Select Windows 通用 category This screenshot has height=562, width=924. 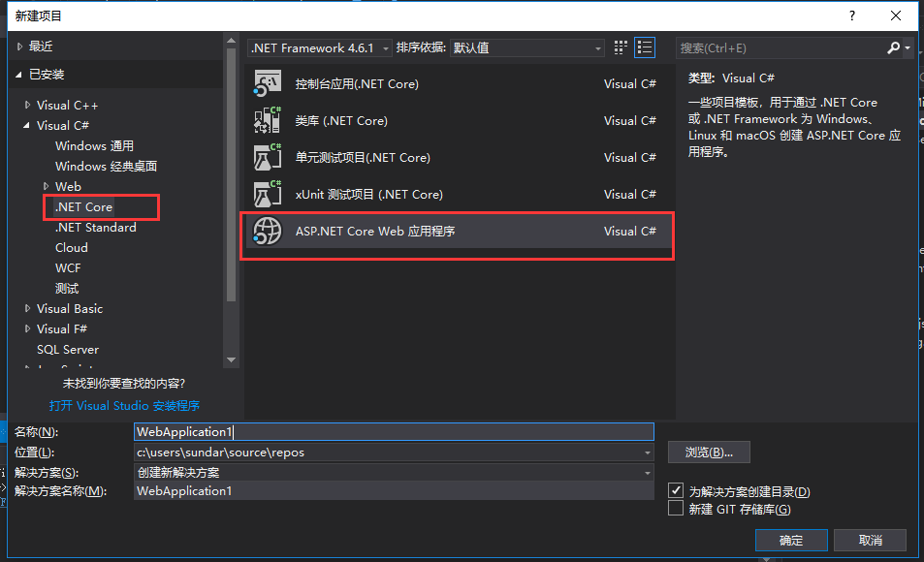click(x=94, y=145)
